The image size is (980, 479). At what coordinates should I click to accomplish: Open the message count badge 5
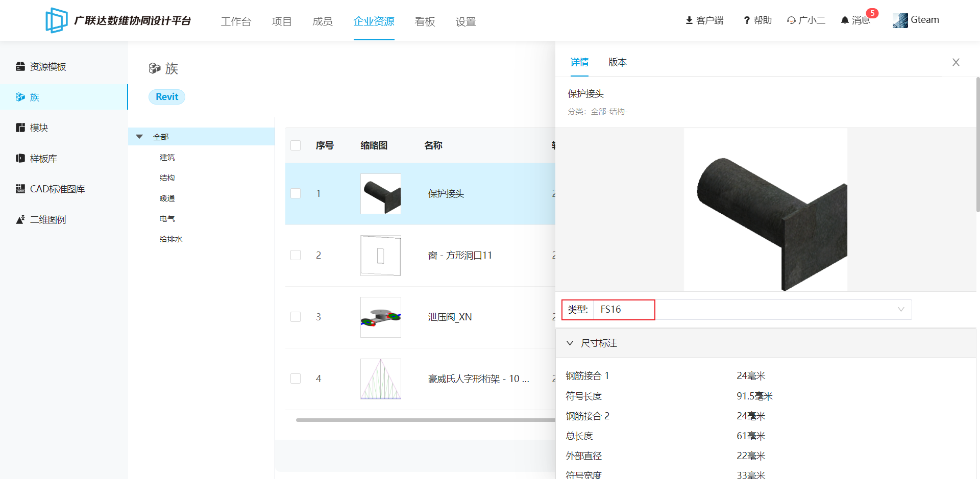pos(872,13)
